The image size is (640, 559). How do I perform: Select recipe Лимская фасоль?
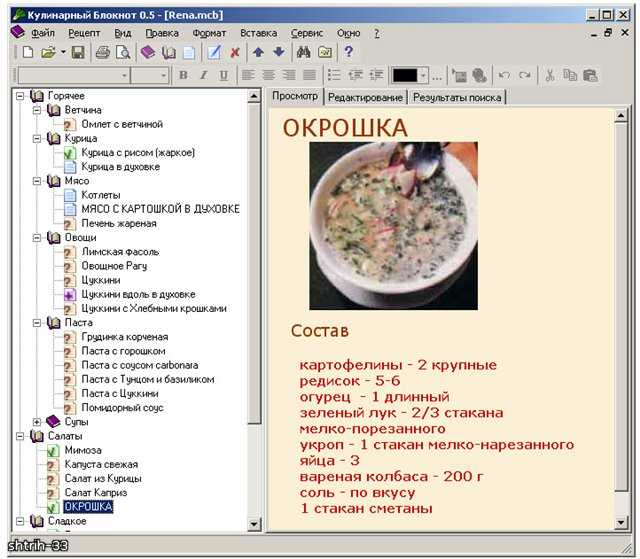[x=120, y=252]
